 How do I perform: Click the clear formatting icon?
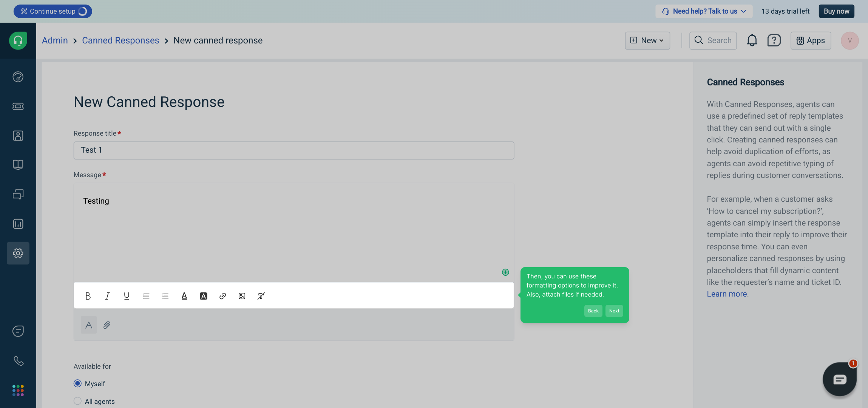(x=261, y=296)
